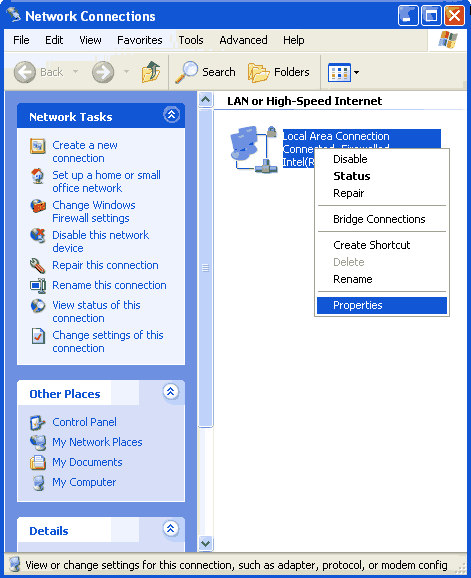Select Create Shortcut in context menu
Image resolution: width=471 pixels, height=578 pixels.
pos(382,245)
